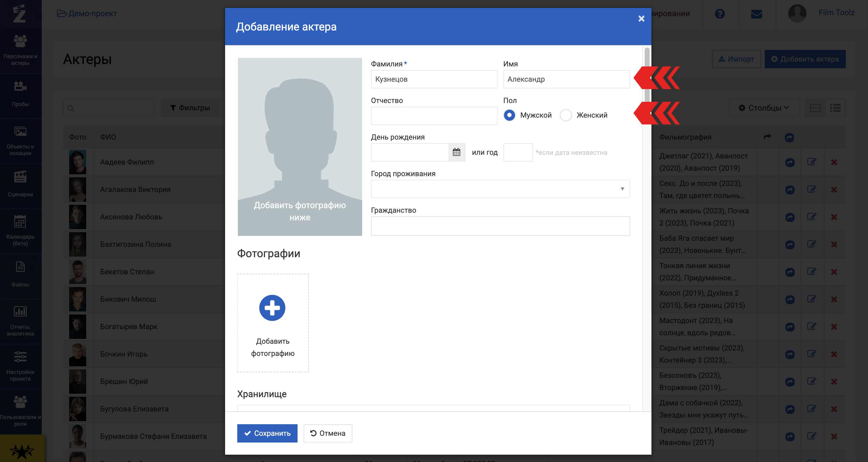Open Календарь (бета) in sidebar
This screenshot has height=462, width=868.
[x=20, y=231]
